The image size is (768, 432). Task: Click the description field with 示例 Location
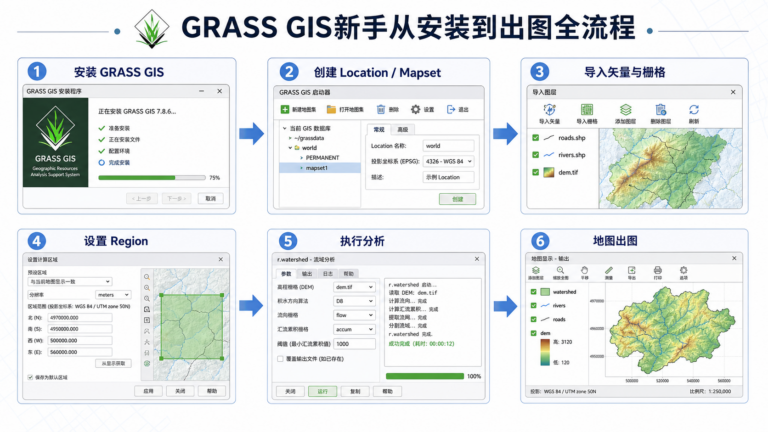(449, 177)
